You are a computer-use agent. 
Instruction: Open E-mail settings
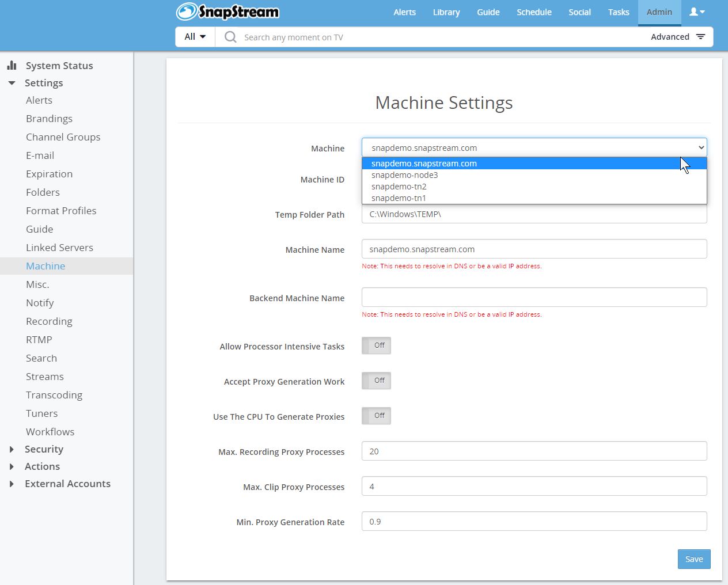coord(40,155)
